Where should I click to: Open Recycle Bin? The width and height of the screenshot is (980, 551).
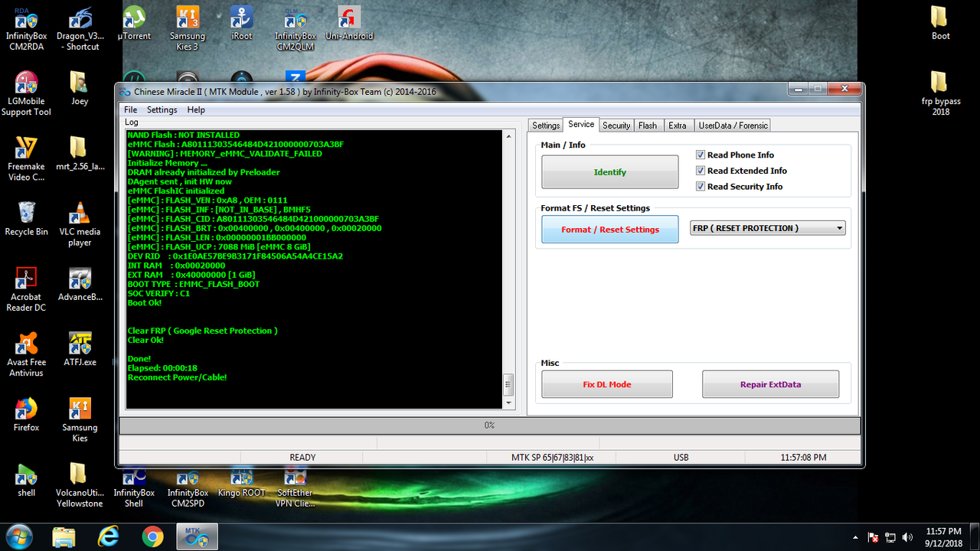pyautogui.click(x=26, y=219)
